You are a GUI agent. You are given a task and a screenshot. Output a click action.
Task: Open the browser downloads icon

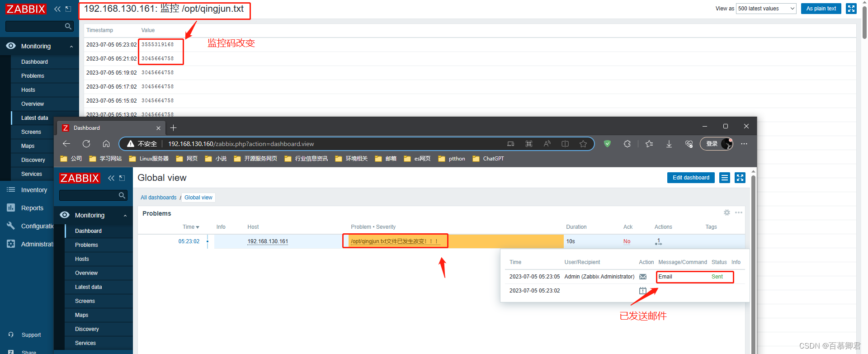[669, 144]
